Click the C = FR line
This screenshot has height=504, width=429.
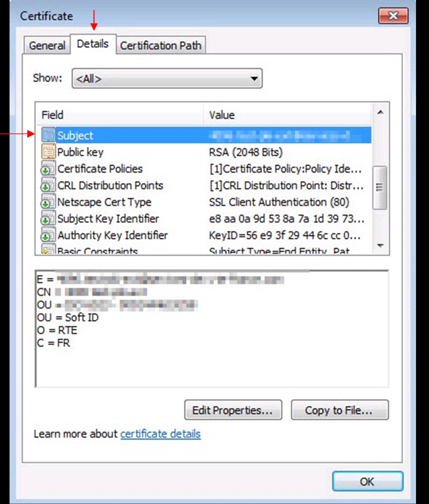pyautogui.click(x=54, y=343)
